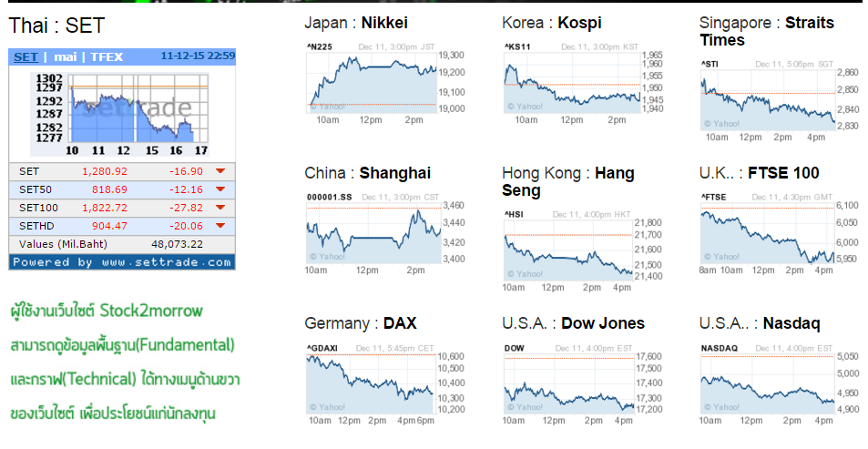Click the red down arrow beside SET100
The width and height of the screenshot is (868, 449).
pyautogui.click(x=221, y=208)
